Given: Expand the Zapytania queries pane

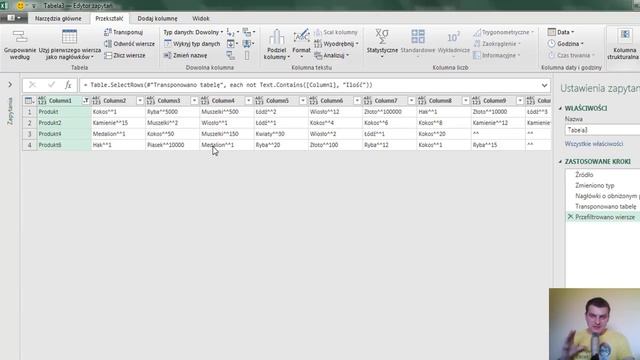Looking at the screenshot, I should point(10,84).
